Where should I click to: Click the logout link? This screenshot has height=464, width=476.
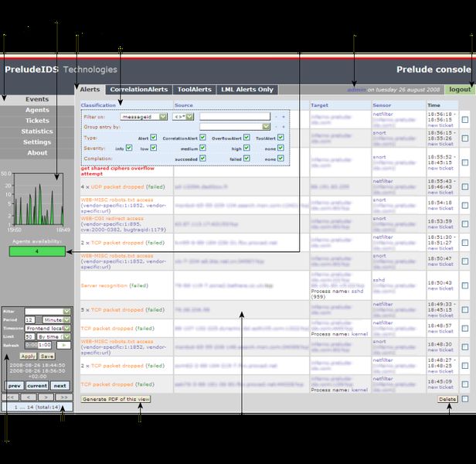(460, 90)
